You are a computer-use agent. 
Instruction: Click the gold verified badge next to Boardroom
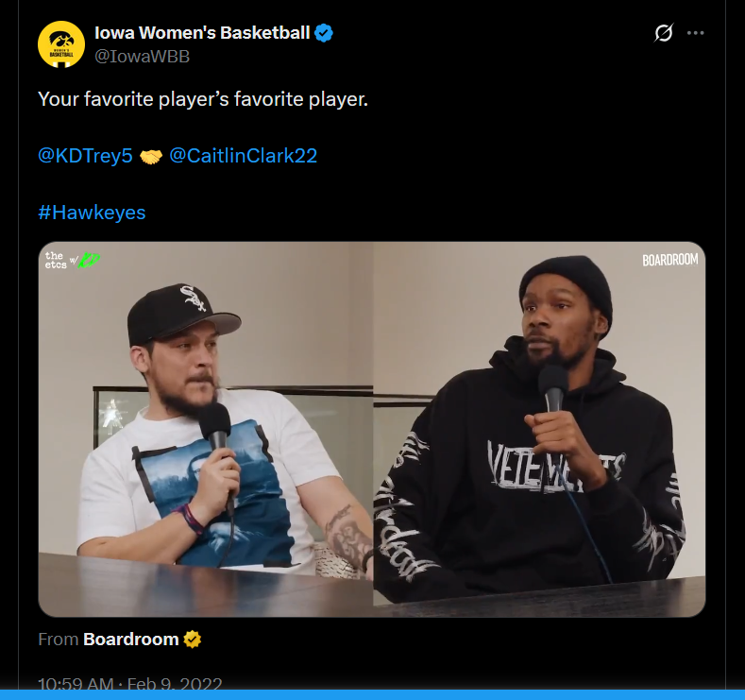pos(193,640)
